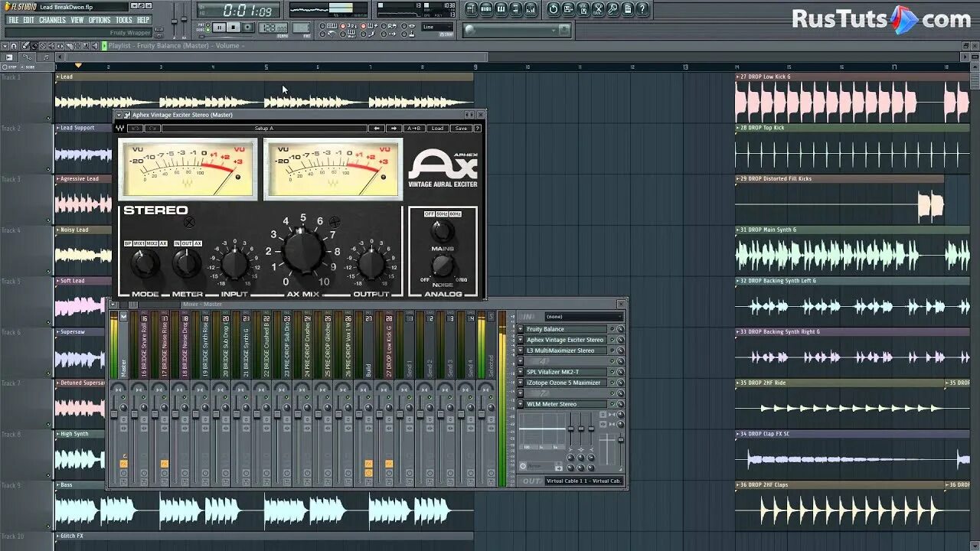Show the Browser panel icon
Viewport: 980px width, 551px height.
(515, 9)
